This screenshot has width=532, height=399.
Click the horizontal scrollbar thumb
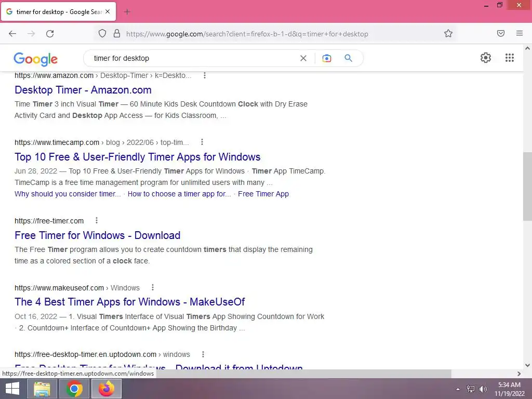(303, 374)
